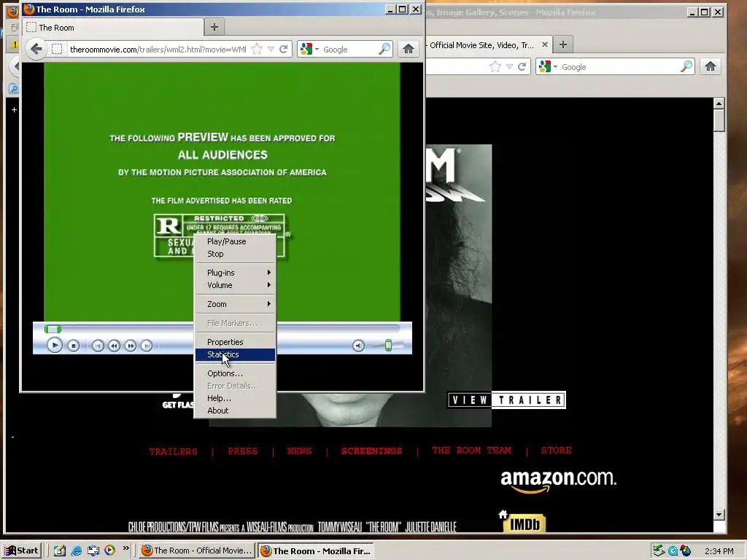Open URL history dropdown in back window
Screen dimensions: 747x560
509,66
